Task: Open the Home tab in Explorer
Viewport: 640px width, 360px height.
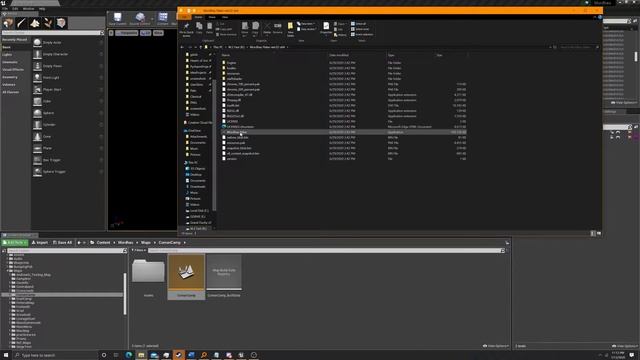Action: 198,17
